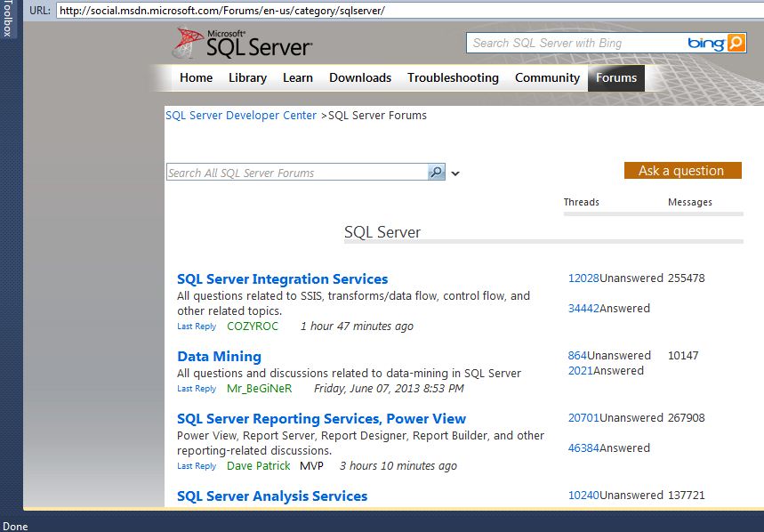The width and height of the screenshot is (764, 532).
Task: Click the 137721 messages count
Action: pyautogui.click(x=686, y=496)
